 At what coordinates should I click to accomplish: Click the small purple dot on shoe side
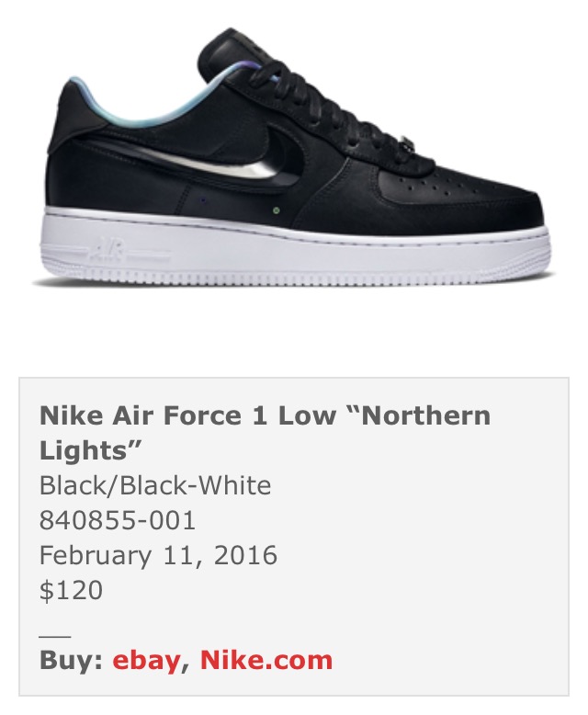[x=202, y=200]
